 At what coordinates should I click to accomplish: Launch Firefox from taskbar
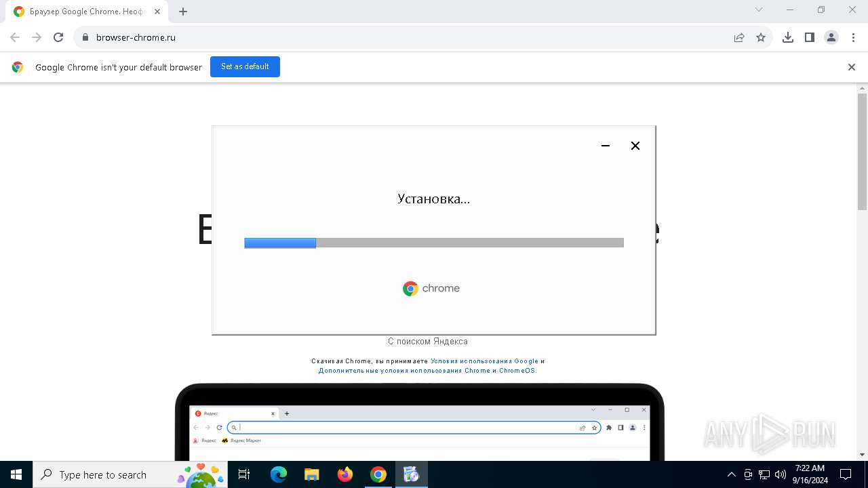(345, 474)
